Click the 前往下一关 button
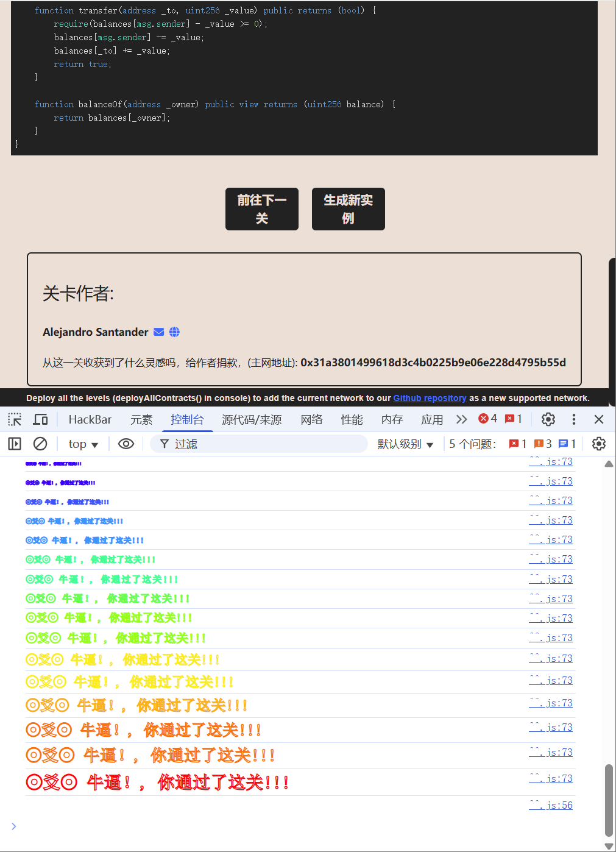The height and width of the screenshot is (852, 616). (x=262, y=209)
